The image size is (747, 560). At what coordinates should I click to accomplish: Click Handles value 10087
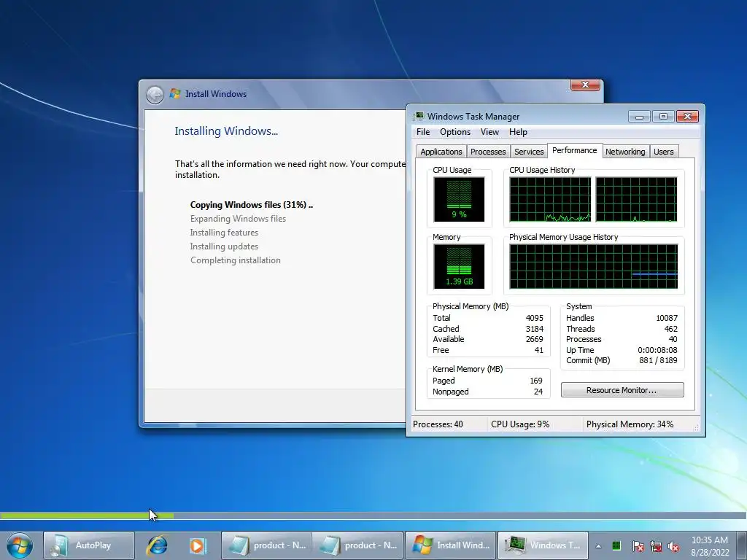coord(667,318)
